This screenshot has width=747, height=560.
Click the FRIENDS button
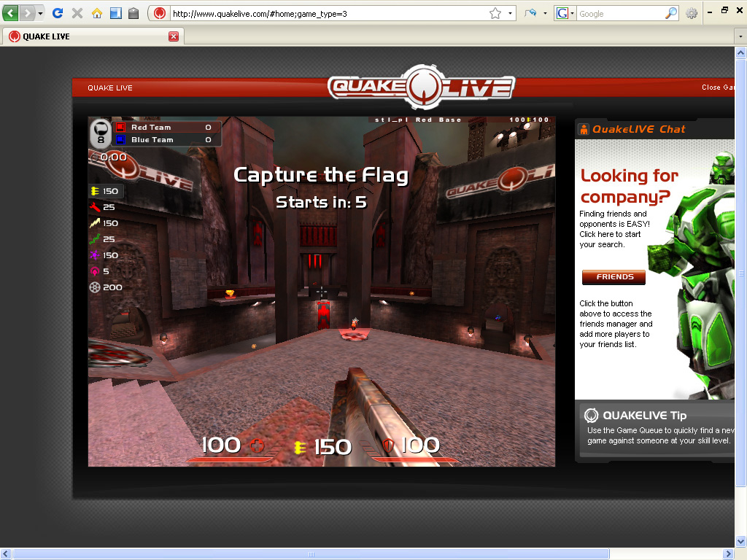pos(614,276)
